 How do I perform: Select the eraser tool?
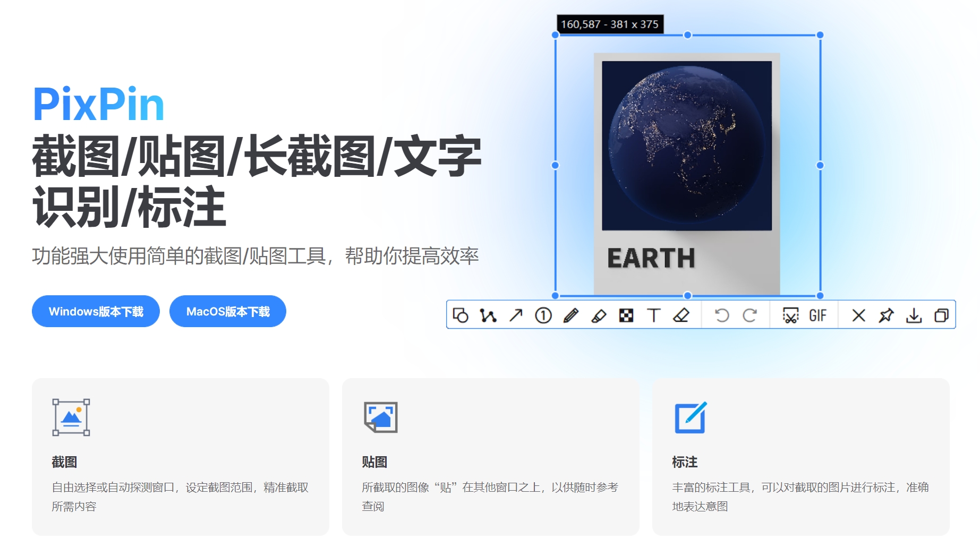pyautogui.click(x=681, y=315)
